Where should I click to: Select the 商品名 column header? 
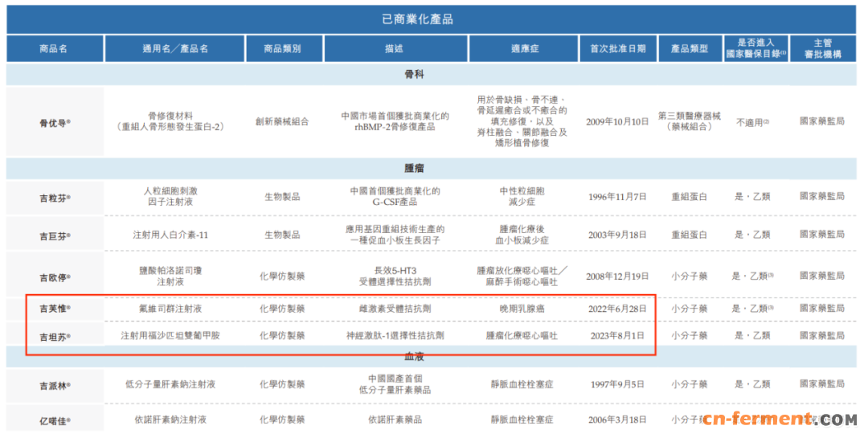coord(54,49)
